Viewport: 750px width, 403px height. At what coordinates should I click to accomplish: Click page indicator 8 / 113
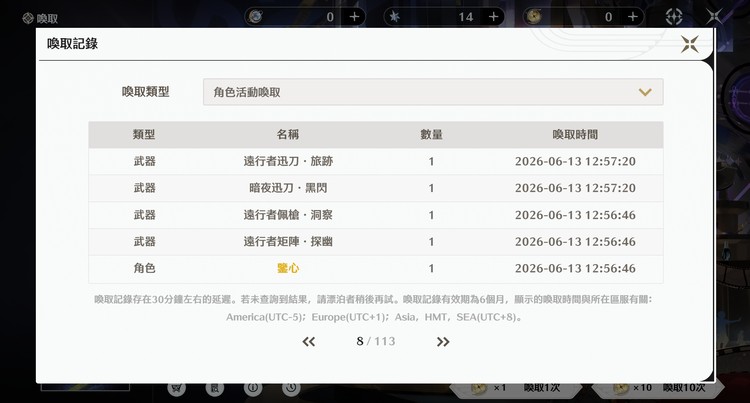(375, 341)
